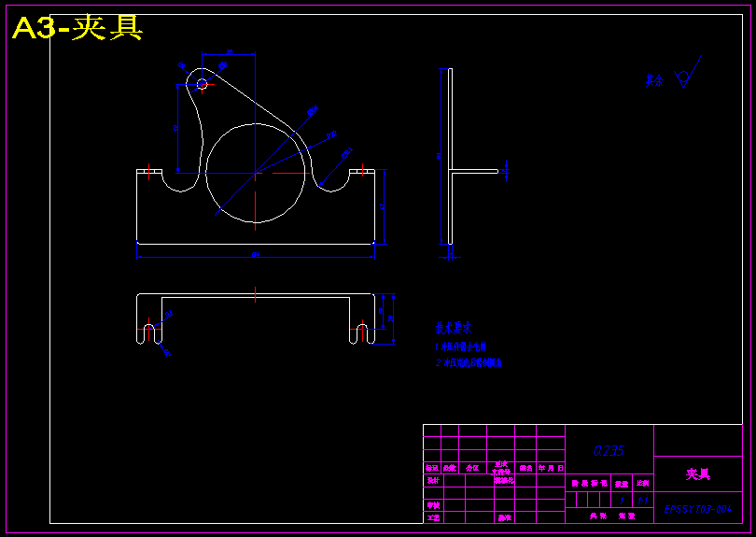Click the 比例 scale header cell
756x537 pixels.
643,483
